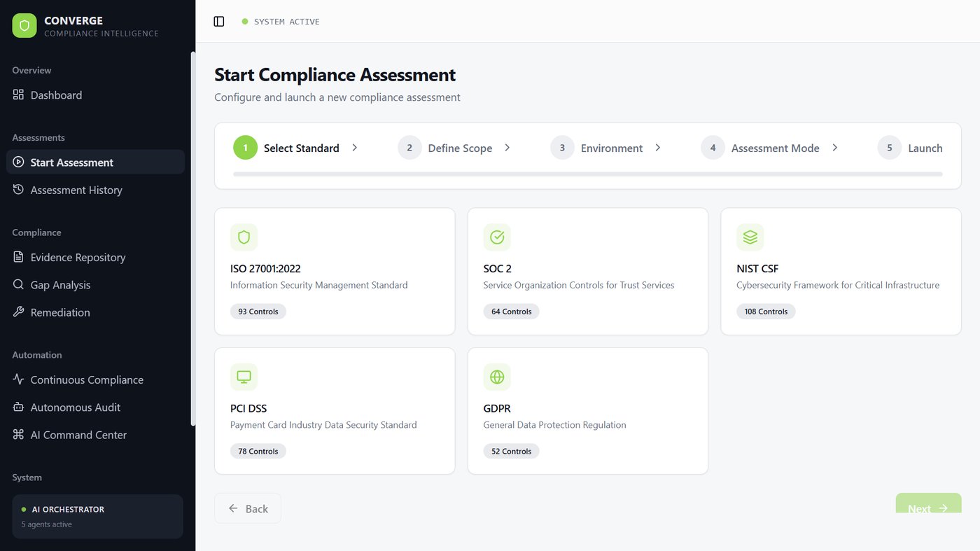The width and height of the screenshot is (980, 551).
Task: Choose the PCI DSS standard card
Action: pyautogui.click(x=335, y=411)
